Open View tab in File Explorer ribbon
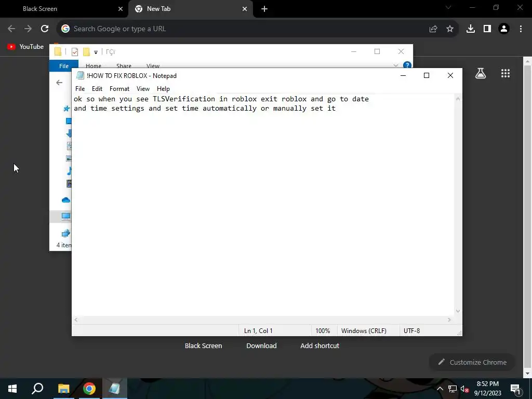 click(x=153, y=65)
